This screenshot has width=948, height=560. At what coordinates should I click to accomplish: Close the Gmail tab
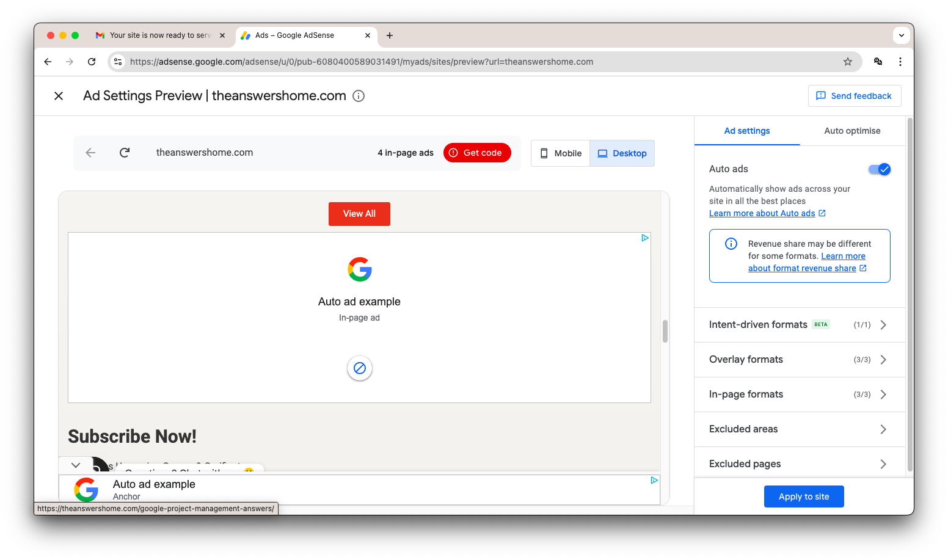[x=222, y=35]
